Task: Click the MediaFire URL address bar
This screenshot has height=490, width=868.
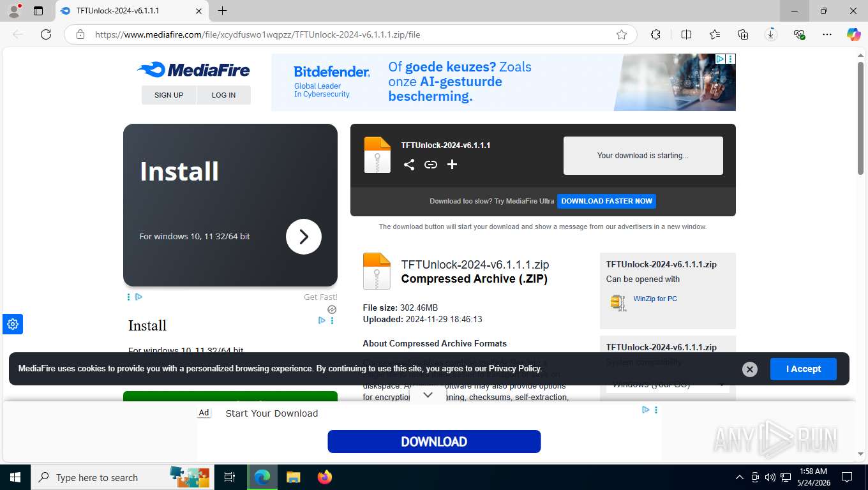Action: pos(350,34)
